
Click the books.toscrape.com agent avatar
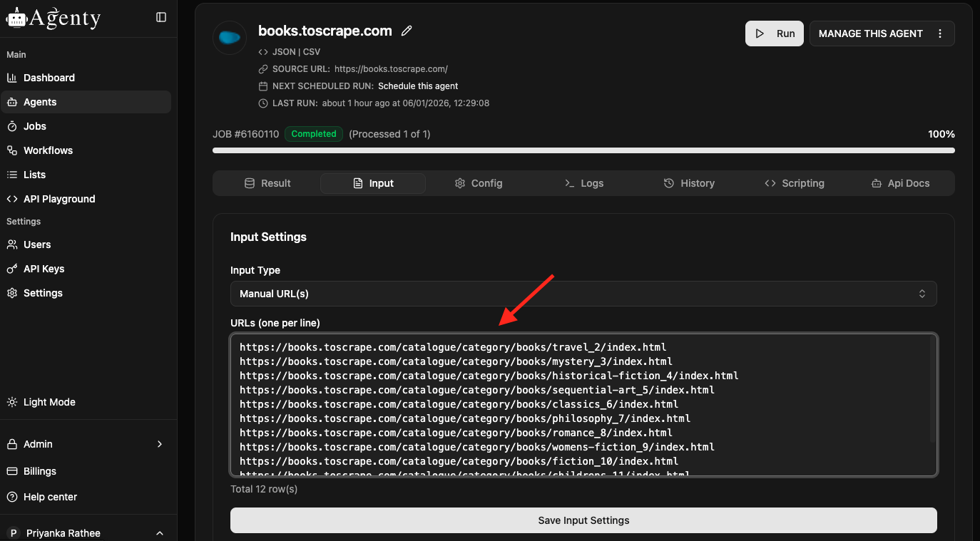pyautogui.click(x=230, y=37)
